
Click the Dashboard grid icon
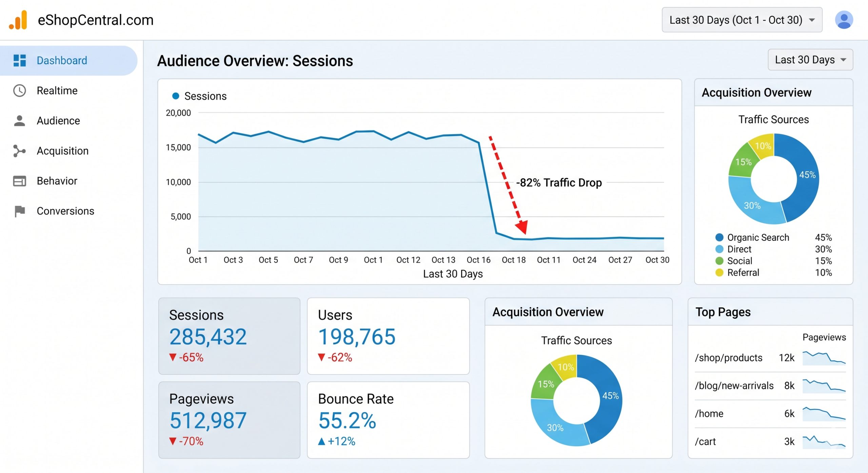[x=20, y=60]
